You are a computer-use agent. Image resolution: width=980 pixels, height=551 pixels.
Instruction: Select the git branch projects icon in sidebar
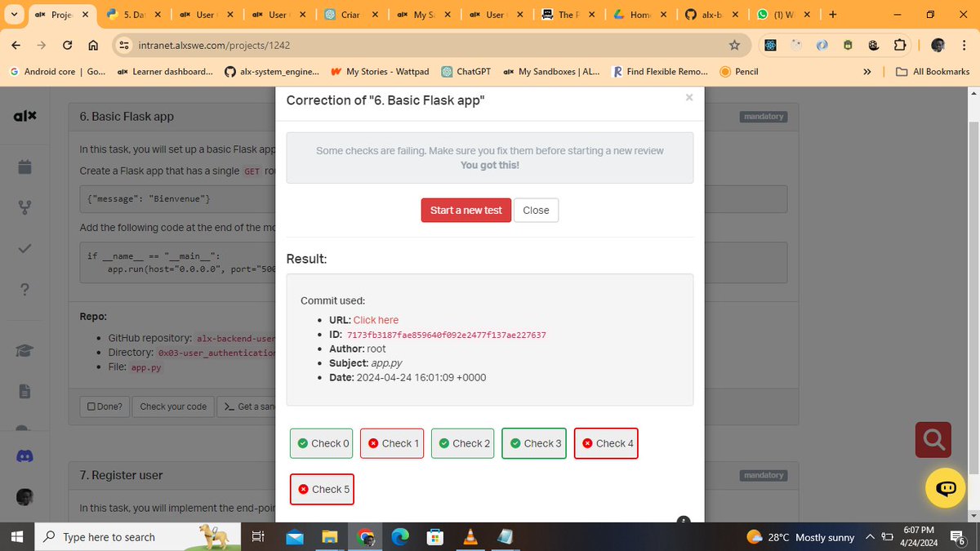(25, 207)
